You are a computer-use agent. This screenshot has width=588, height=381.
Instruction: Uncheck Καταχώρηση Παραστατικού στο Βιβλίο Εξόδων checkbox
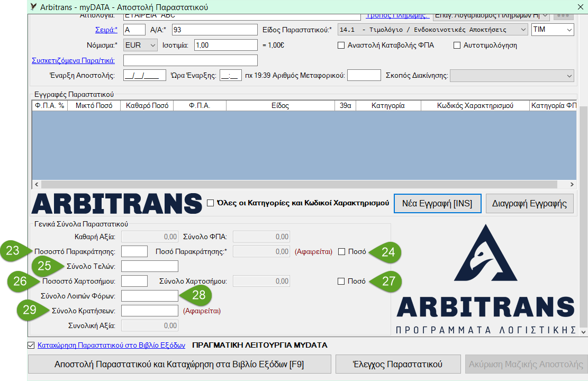(x=31, y=346)
